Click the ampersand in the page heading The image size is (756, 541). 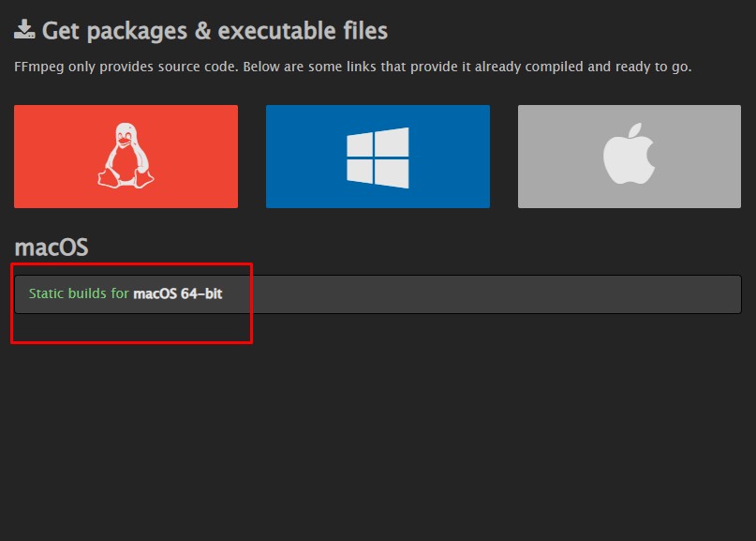click(x=201, y=30)
